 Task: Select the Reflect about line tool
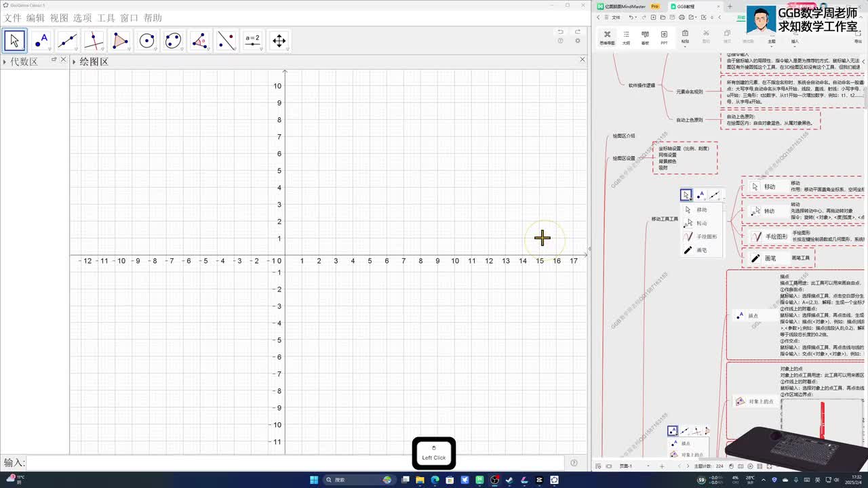[x=226, y=41]
